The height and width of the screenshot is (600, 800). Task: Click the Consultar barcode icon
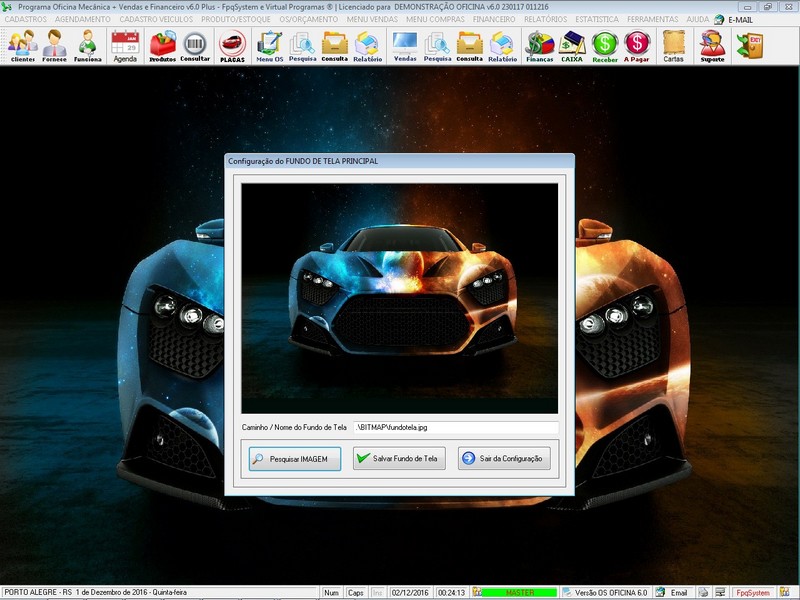tap(195, 46)
